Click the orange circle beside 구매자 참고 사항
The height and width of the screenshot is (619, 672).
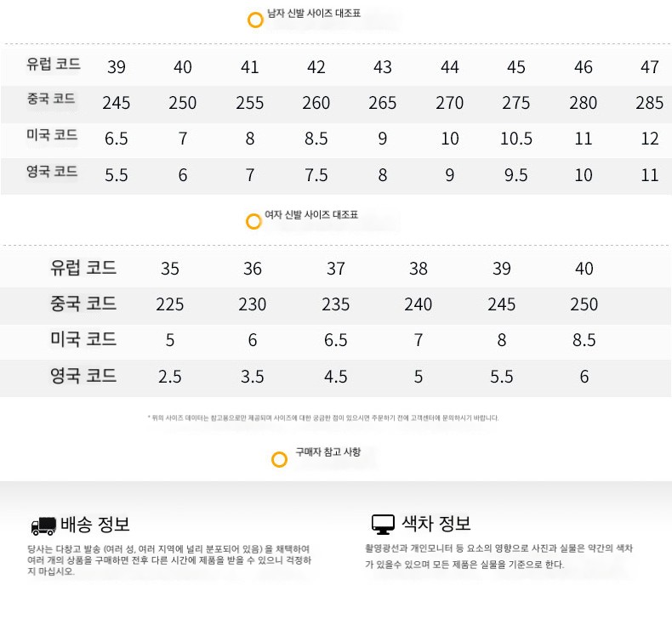coord(279,460)
